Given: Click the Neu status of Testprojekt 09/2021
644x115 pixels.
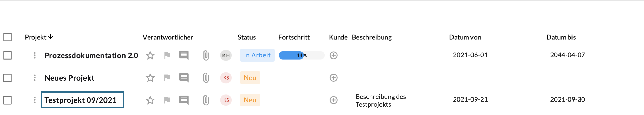Looking at the screenshot, I should point(250,100).
